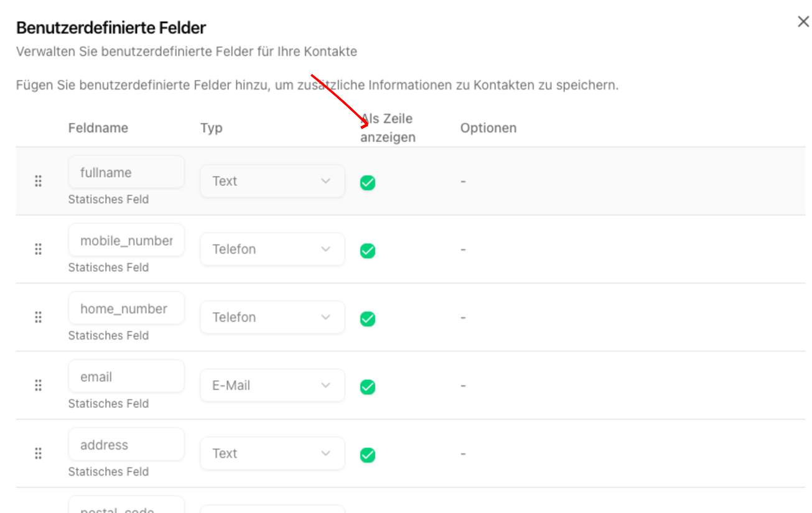
Task: Click the 'Feldname' column header
Action: click(98, 127)
